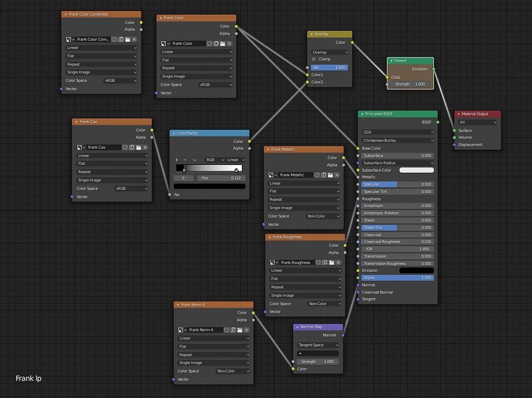Open the GGX distribution dropdown on Principled BSDF
The width and height of the screenshot is (532, 398).
(397, 132)
